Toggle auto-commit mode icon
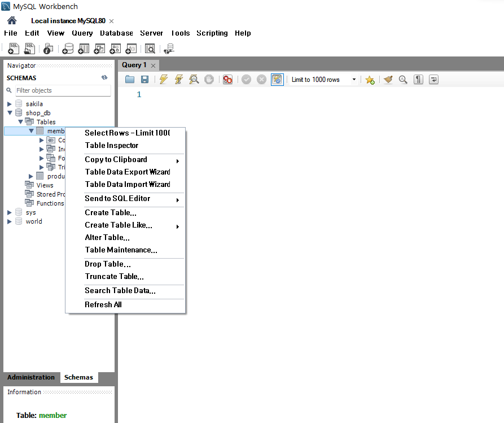Screen dimensions: 504x423 coord(277,80)
